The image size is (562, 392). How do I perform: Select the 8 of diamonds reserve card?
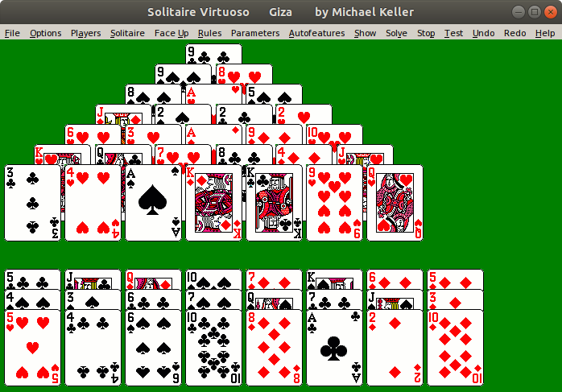point(275,348)
